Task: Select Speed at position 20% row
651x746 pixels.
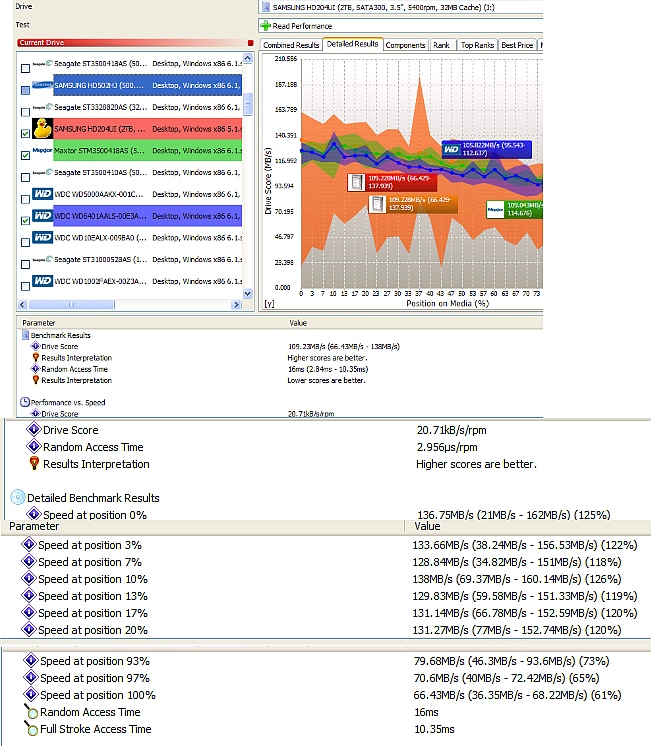Action: [x=326, y=630]
